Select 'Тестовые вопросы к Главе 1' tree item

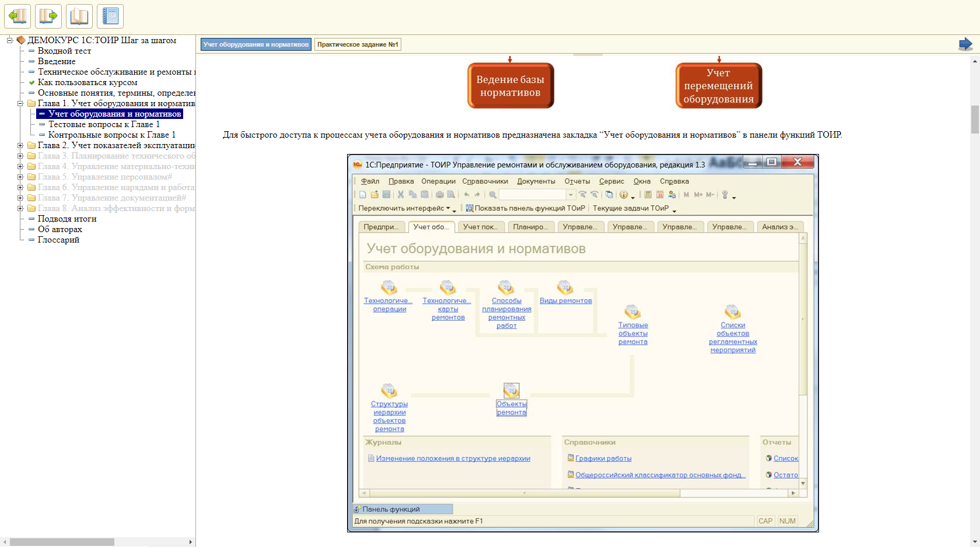coord(104,124)
